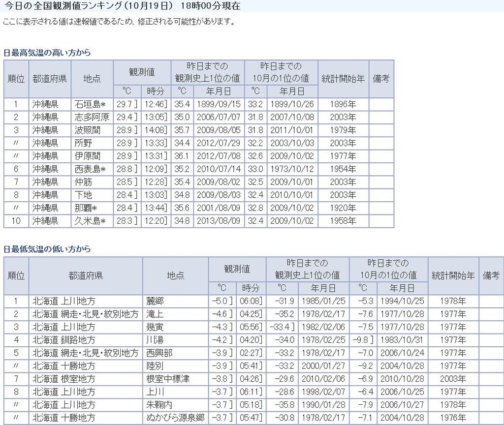Click the -5.0 observed temperature value
504x425 pixels.
(220, 301)
